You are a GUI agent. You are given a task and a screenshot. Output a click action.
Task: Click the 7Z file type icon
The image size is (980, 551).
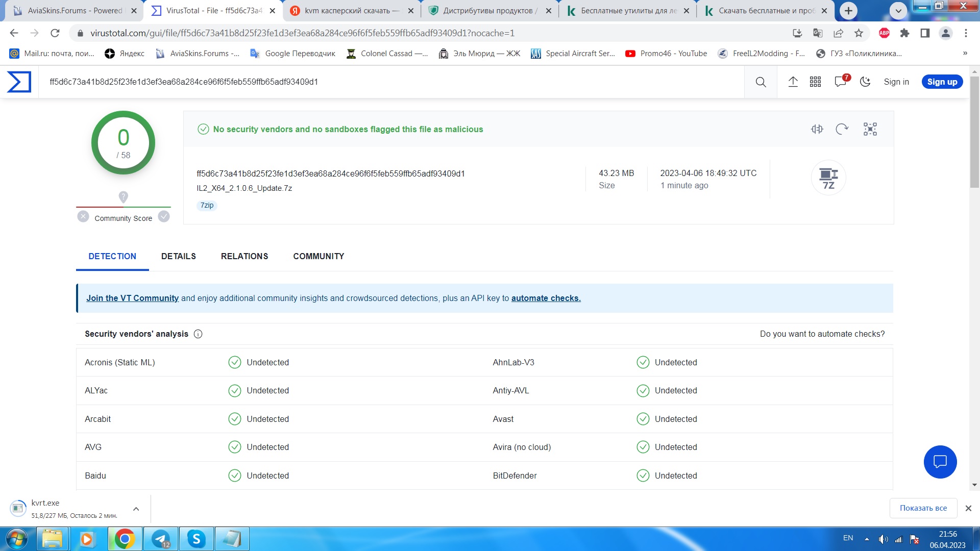(x=828, y=178)
